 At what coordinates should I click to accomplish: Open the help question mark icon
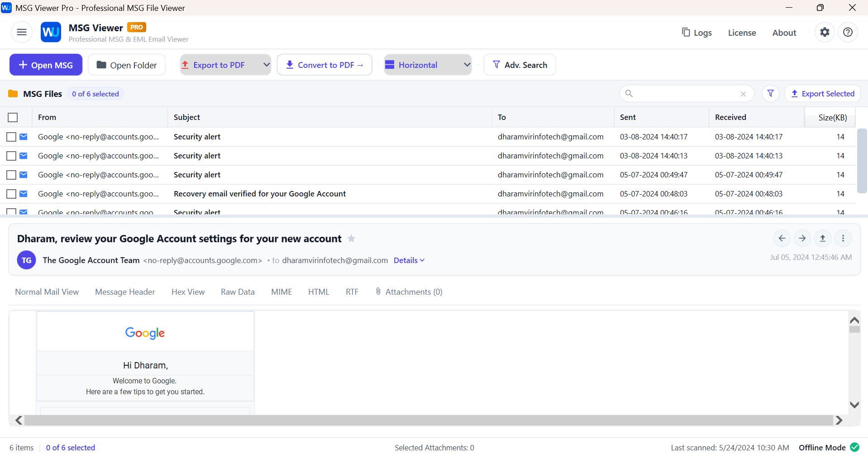[848, 32]
